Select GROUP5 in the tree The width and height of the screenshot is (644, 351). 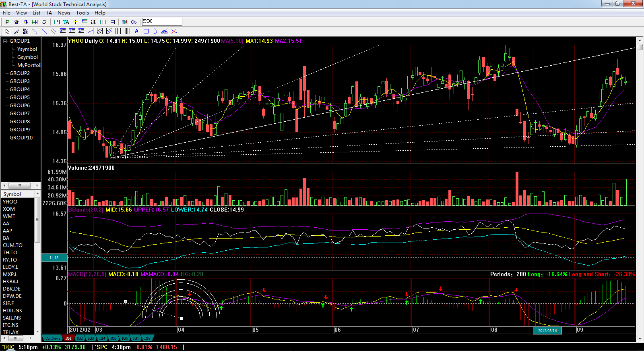click(x=20, y=98)
